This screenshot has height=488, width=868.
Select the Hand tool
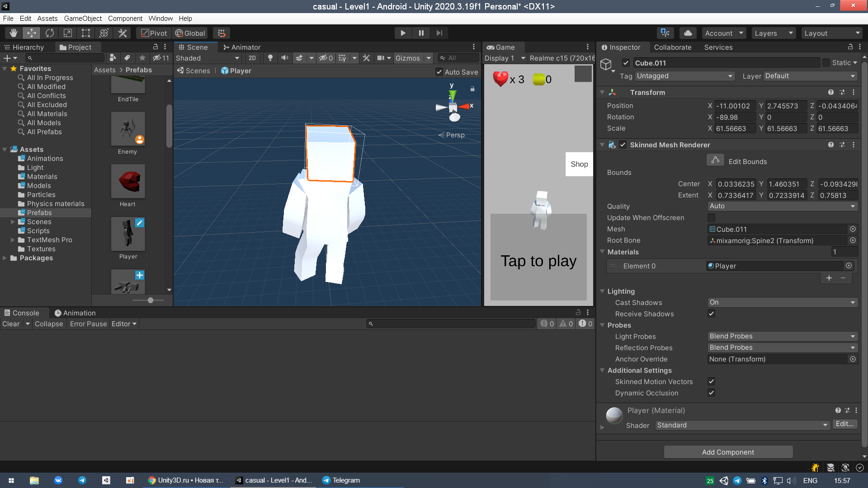click(x=14, y=33)
